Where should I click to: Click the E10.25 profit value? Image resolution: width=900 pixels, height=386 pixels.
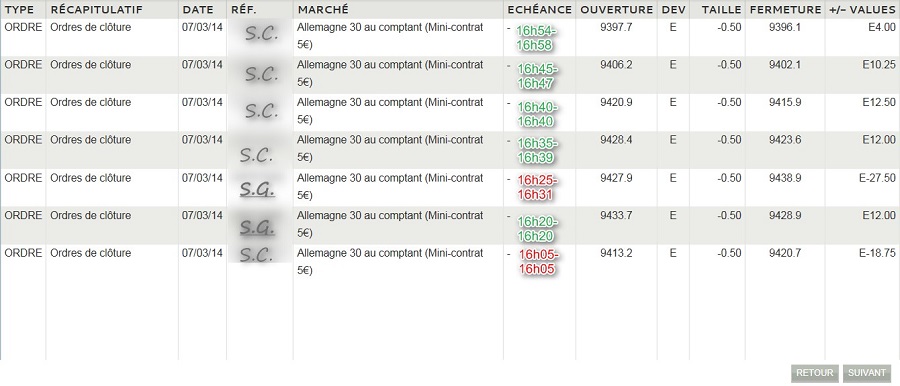(x=879, y=65)
